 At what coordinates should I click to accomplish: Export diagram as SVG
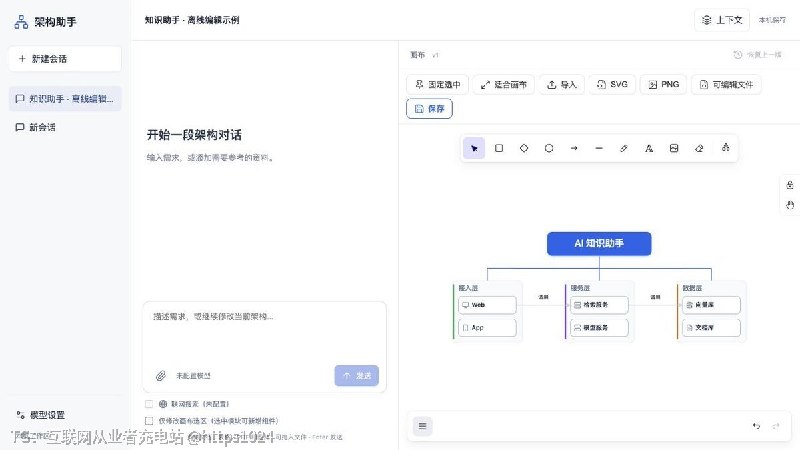point(612,85)
